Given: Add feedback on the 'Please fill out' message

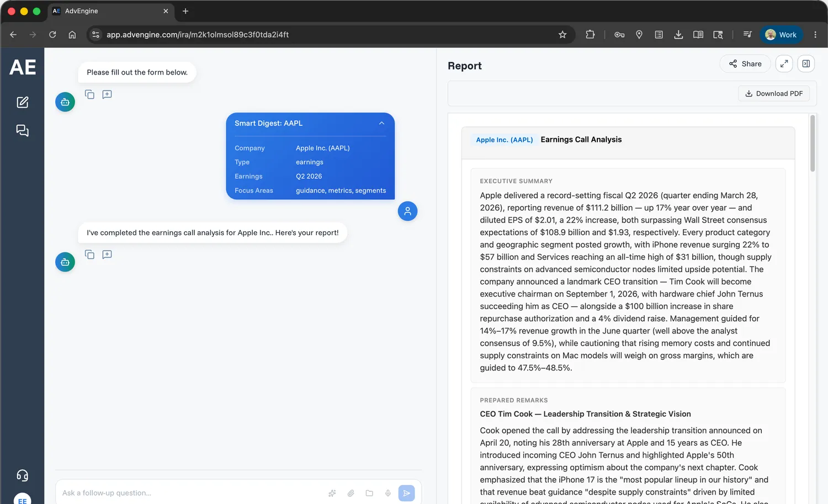Looking at the screenshot, I should point(107,94).
